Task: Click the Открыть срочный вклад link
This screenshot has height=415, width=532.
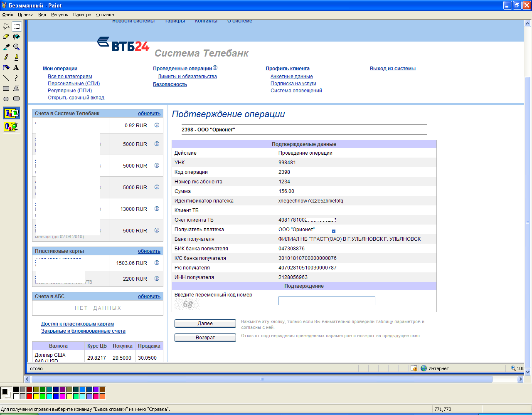Action: point(76,98)
